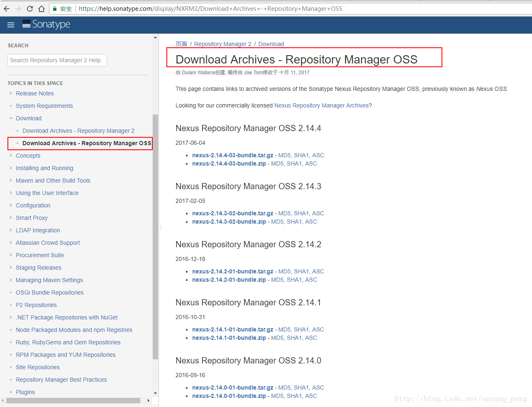Open MD5 for nexus-2.14.1-01-bundle.zip
Screen dimensions: 532x407
point(277,338)
